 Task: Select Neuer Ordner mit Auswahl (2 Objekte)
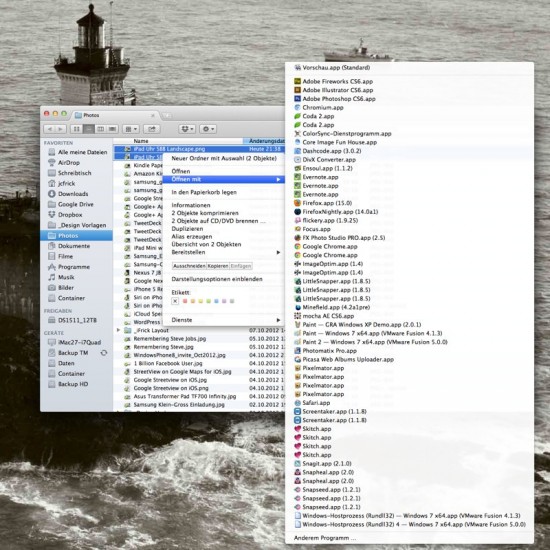coord(224,159)
